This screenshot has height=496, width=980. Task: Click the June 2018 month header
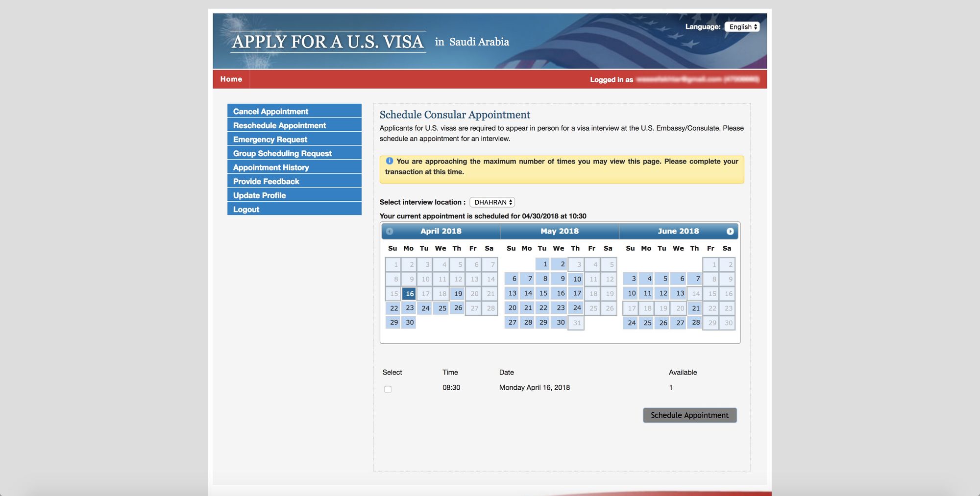tap(678, 231)
